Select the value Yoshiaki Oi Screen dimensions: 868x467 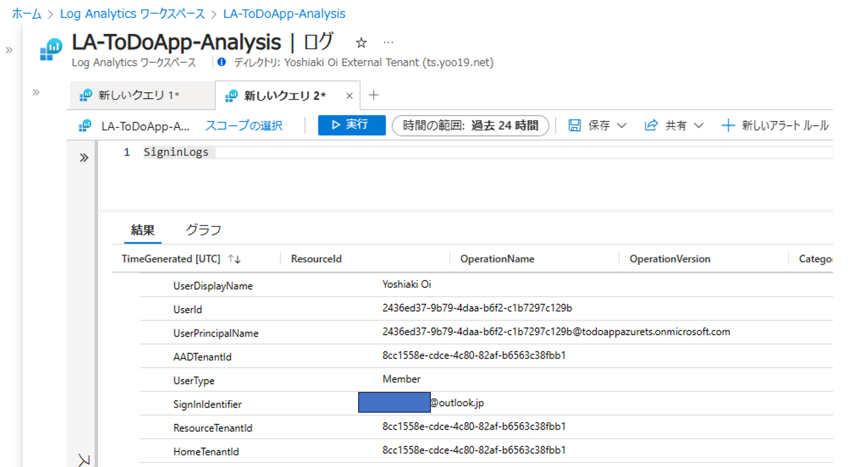(x=407, y=284)
